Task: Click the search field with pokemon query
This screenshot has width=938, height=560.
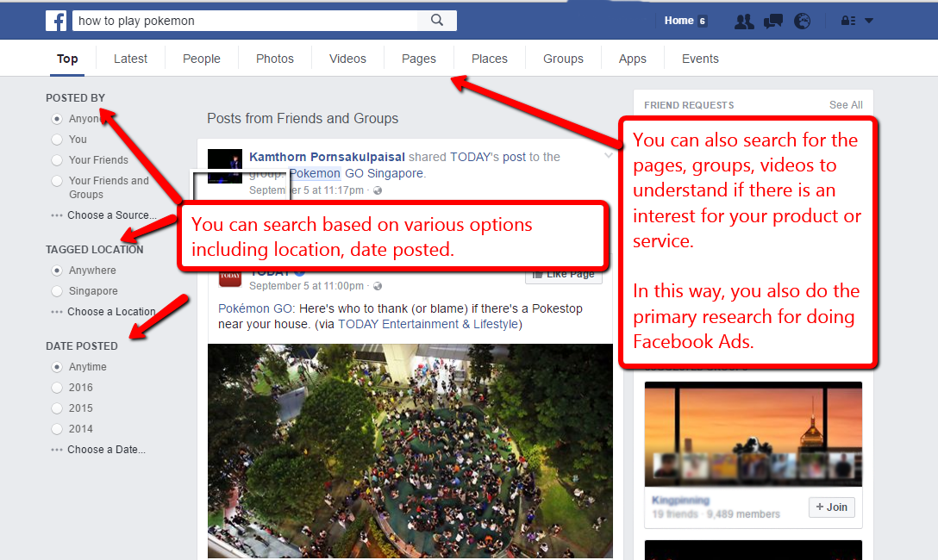Action: tap(245, 21)
